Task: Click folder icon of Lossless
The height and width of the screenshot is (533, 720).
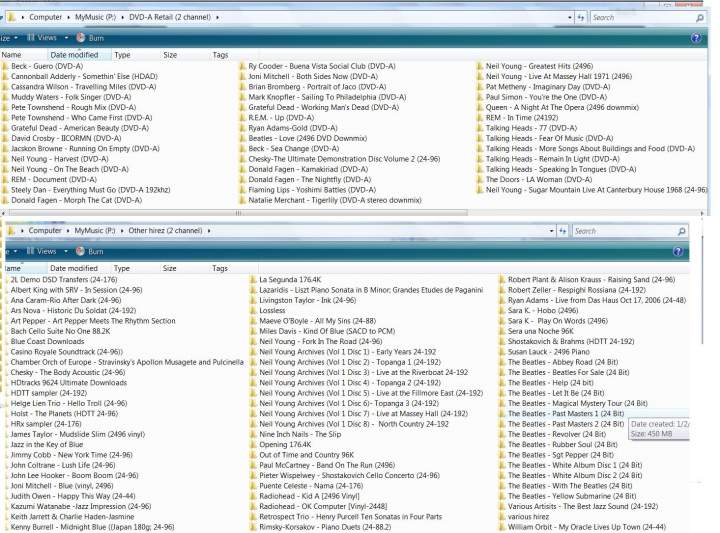Action: pyautogui.click(x=253, y=310)
